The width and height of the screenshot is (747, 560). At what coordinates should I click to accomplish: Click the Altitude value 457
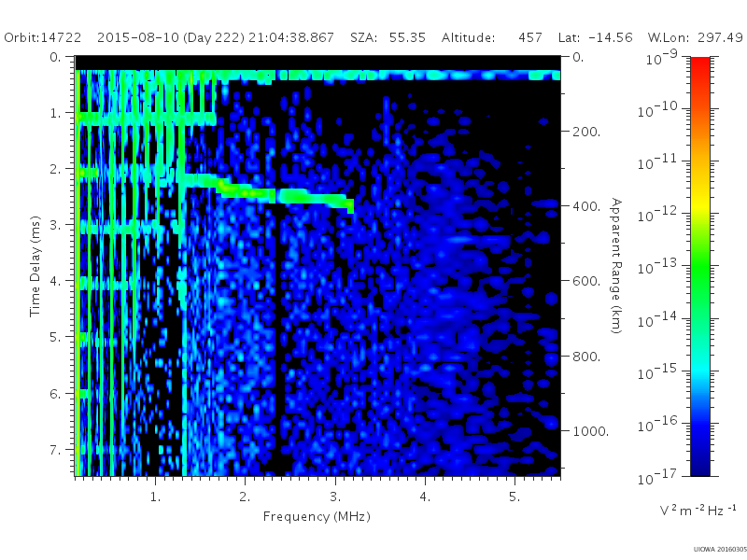[530, 37]
